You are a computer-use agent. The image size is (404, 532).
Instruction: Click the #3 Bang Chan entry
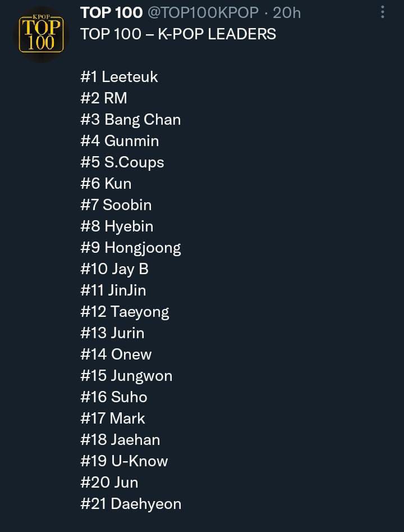point(131,120)
